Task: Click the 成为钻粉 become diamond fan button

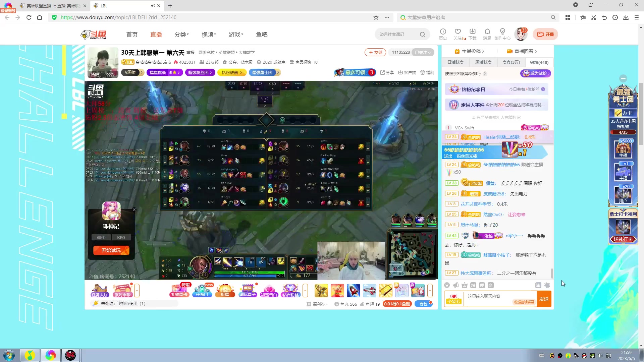Action: 535,73
